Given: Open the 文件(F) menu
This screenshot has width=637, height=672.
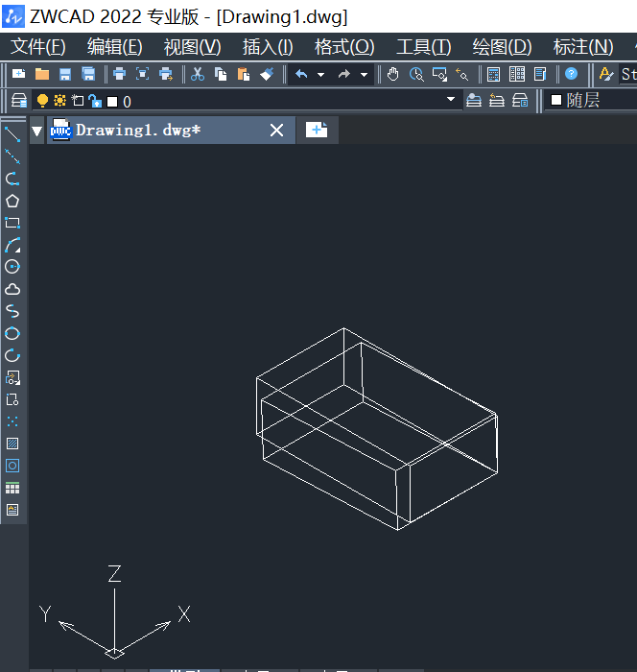Looking at the screenshot, I should (37, 47).
